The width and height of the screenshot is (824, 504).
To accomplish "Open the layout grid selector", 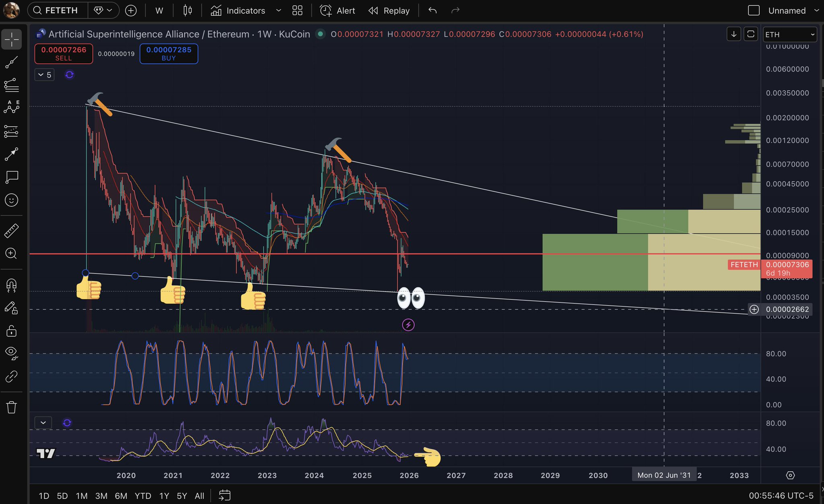I will pos(297,10).
